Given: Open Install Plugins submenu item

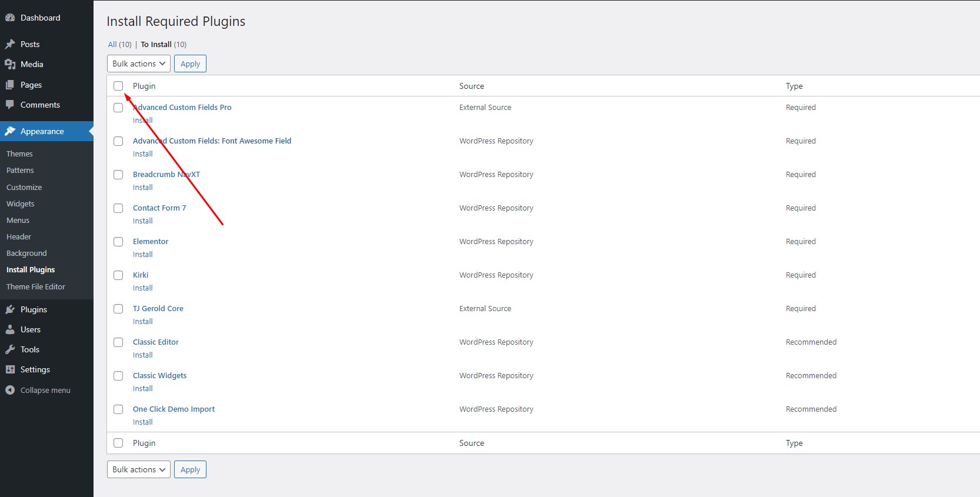Looking at the screenshot, I should tap(31, 269).
